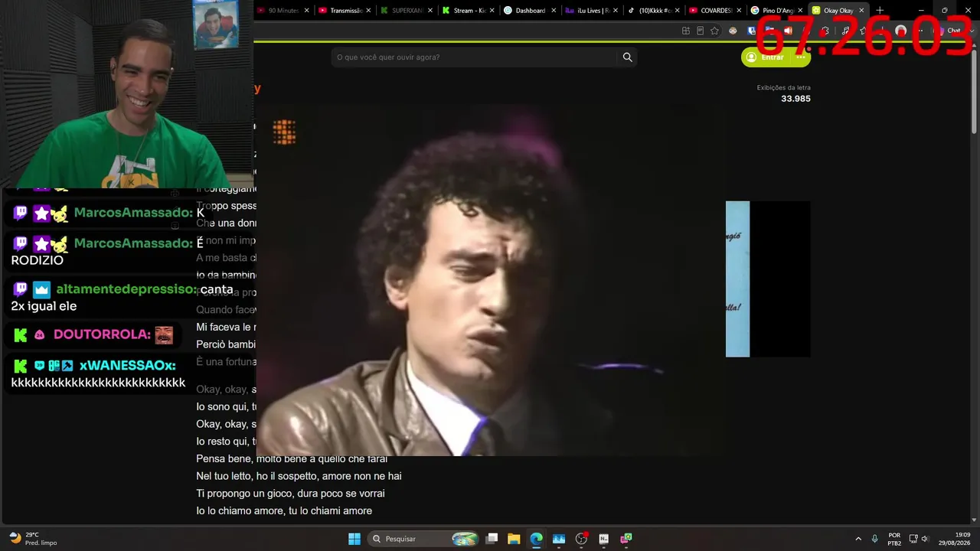Click the microphone icon in the system tray
Screen dimensions: 980x551
874,539
